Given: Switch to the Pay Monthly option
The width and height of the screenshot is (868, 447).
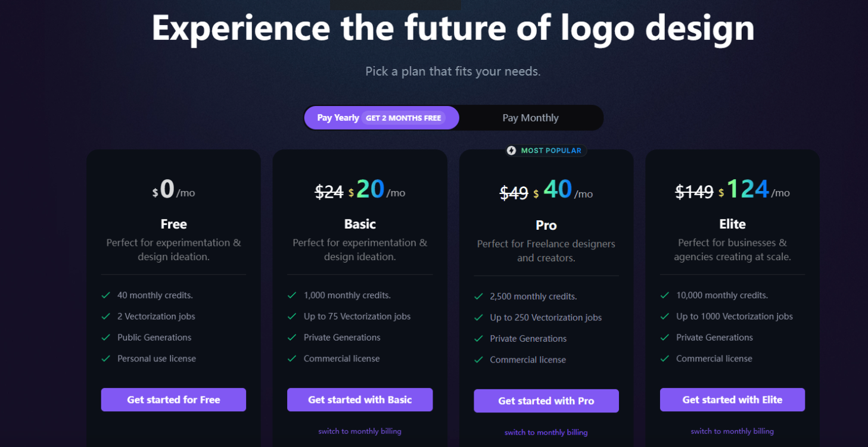Looking at the screenshot, I should pyautogui.click(x=530, y=117).
